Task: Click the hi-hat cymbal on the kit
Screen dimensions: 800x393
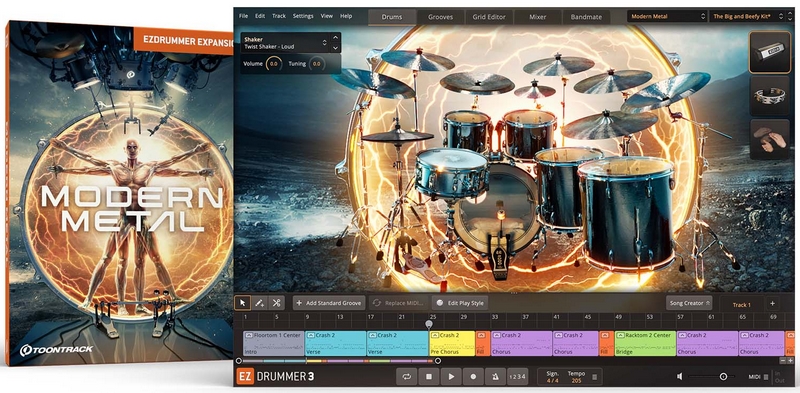Action: [x=398, y=136]
